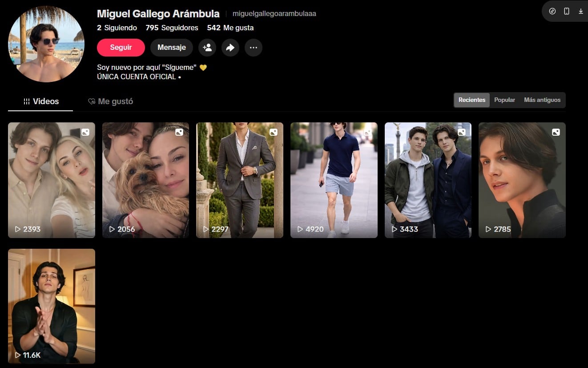Click the TikTok coin icon at top right
Image resolution: width=588 pixels, height=368 pixels.
tap(552, 11)
